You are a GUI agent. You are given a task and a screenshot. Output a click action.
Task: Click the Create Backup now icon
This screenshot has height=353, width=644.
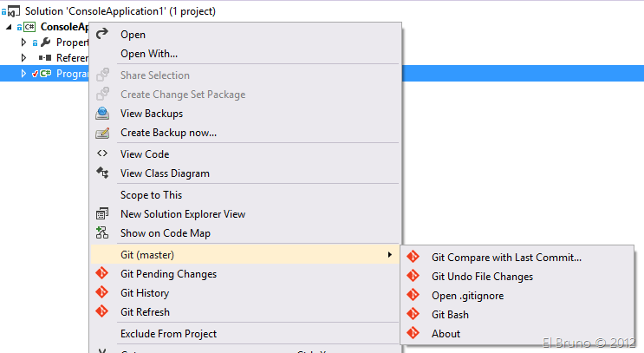click(102, 133)
